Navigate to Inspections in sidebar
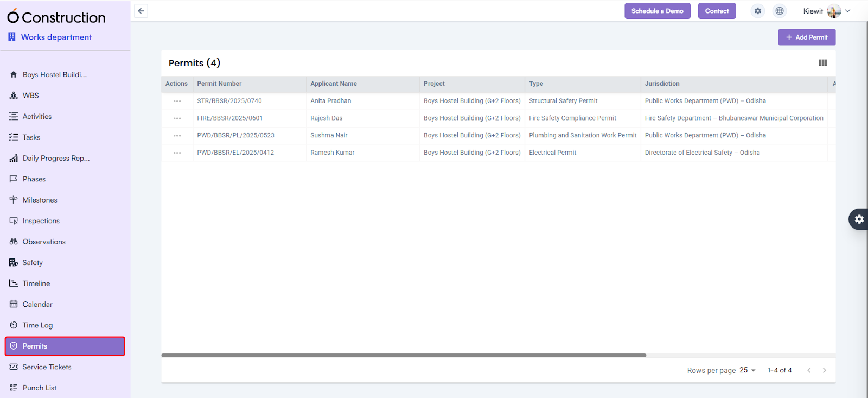 click(41, 221)
